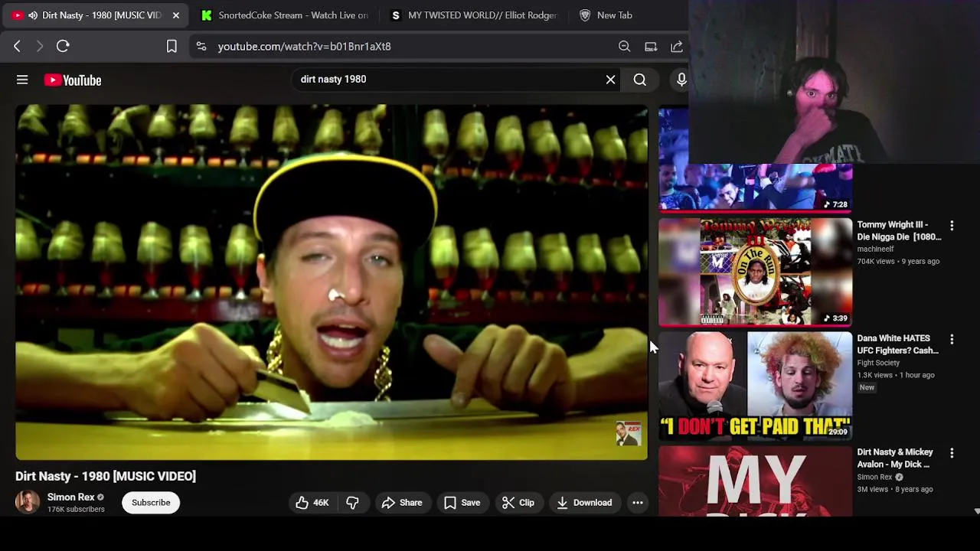Start voice search with the microphone icon
Screen dimensions: 980x551
pyautogui.click(x=681, y=80)
